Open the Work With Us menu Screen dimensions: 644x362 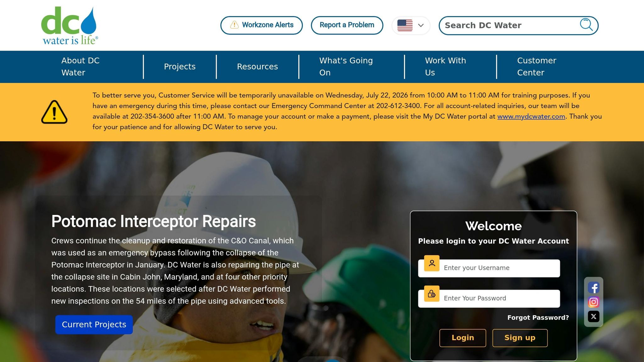[x=446, y=67]
